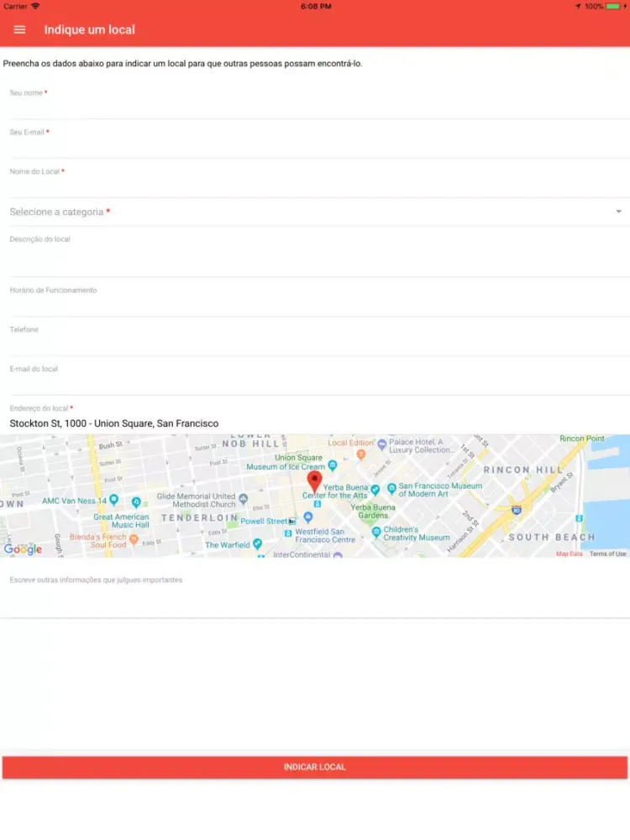Click the RINCON HILL map label
This screenshot has height=840, width=630.
coord(523,470)
